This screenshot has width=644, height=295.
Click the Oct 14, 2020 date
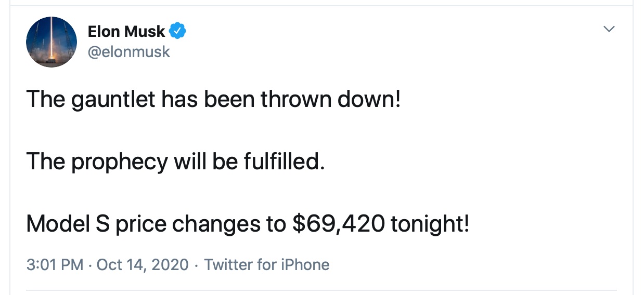pos(143,264)
